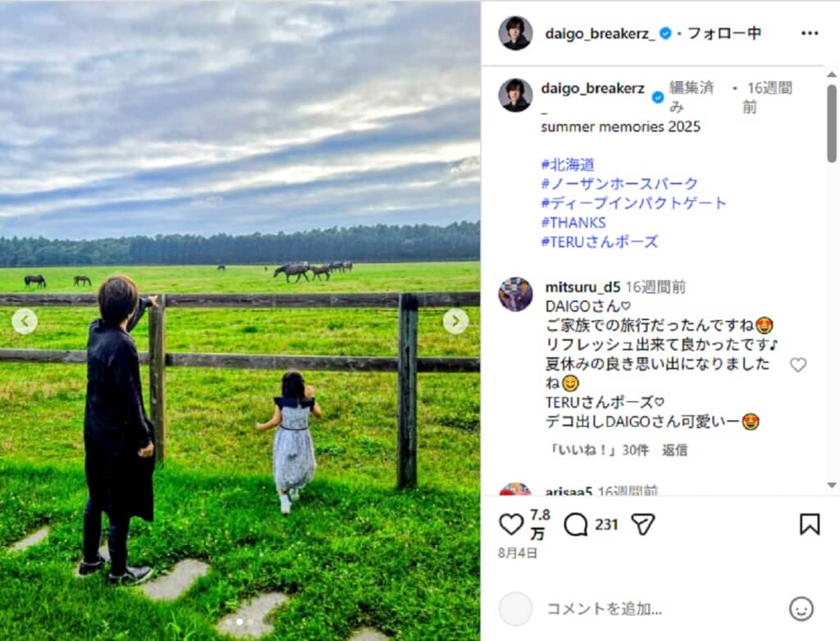Reply to mitsuru_d5's comment via 返信
Viewport: 840px width, 641px height.
click(674, 451)
